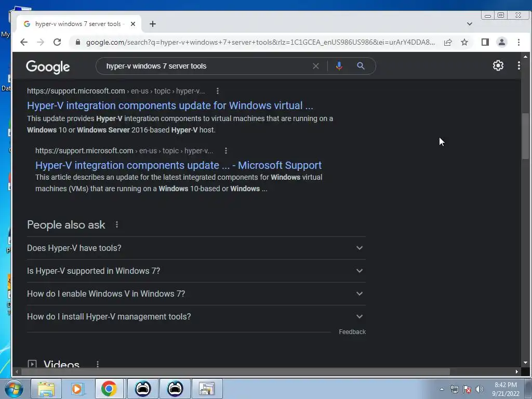The image size is (532, 399).
Task: Click the Feedback link
Action: [x=352, y=332]
